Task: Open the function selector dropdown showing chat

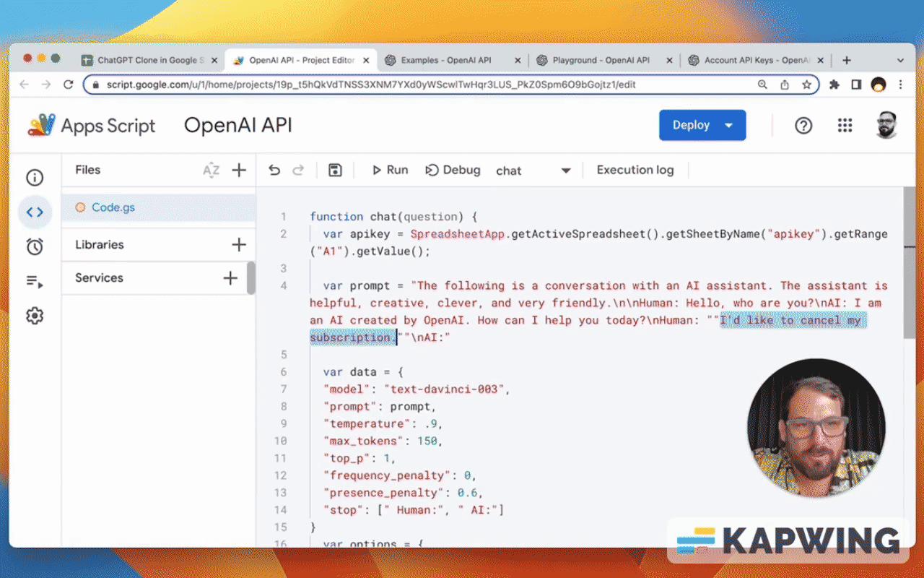Action: (x=533, y=171)
